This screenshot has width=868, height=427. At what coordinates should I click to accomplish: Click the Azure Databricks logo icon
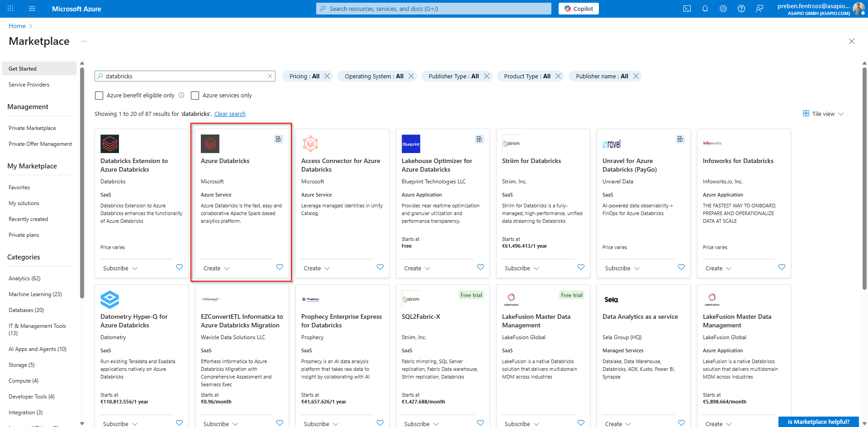click(x=210, y=144)
